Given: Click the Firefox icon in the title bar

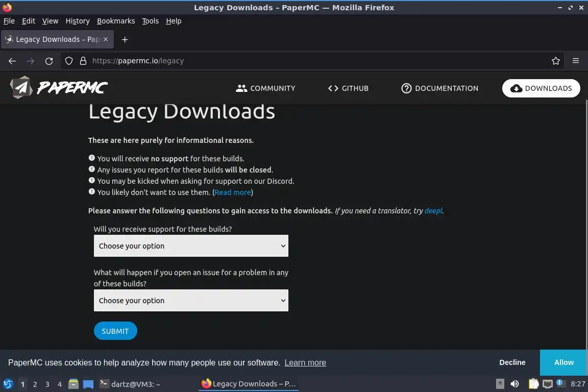Looking at the screenshot, I should 7,7.
